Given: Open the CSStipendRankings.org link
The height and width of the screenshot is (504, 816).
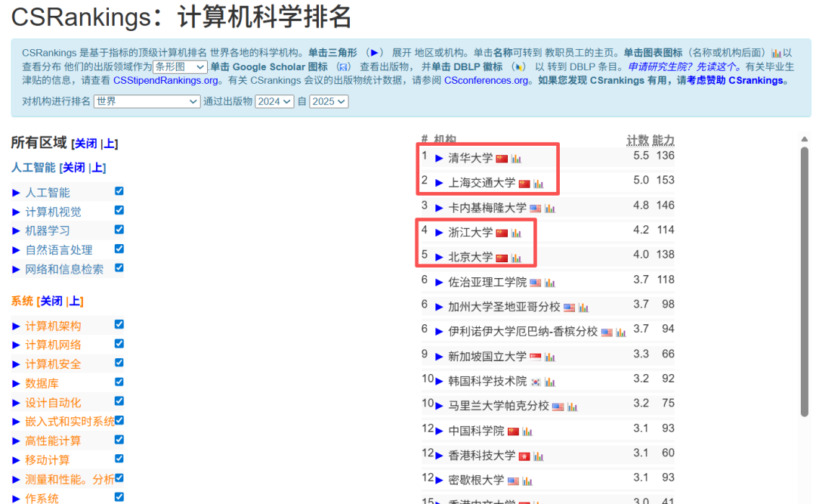Looking at the screenshot, I should coord(165,80).
